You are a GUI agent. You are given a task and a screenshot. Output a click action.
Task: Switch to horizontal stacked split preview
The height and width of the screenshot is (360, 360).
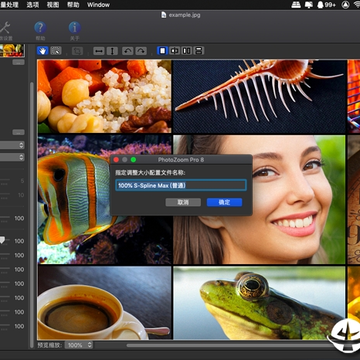click(199, 51)
